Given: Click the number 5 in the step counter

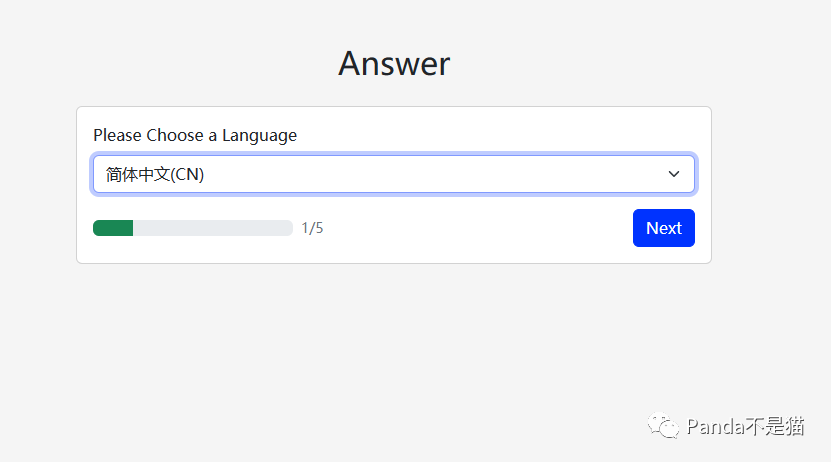Looking at the screenshot, I should (319, 228).
